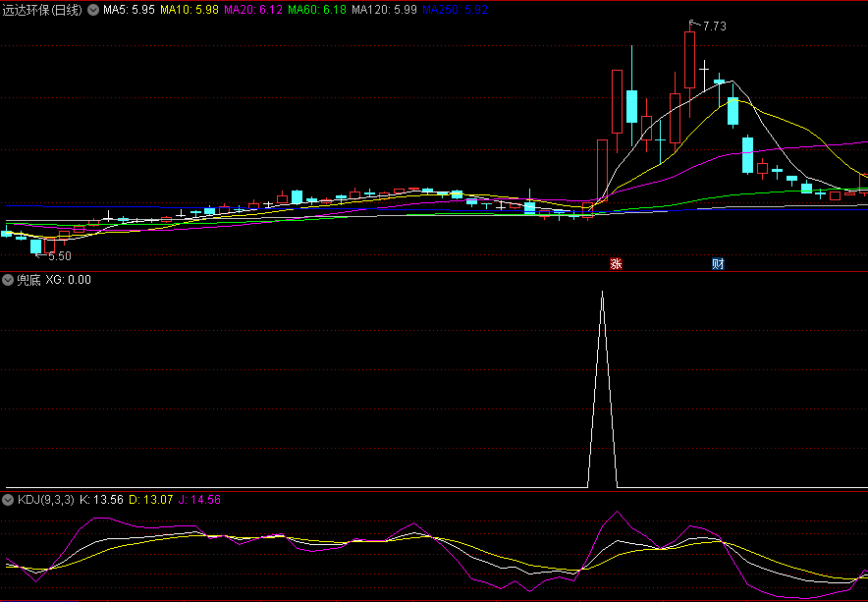Click the blue 财 financial marker
This screenshot has height=602, width=868.
718,263
